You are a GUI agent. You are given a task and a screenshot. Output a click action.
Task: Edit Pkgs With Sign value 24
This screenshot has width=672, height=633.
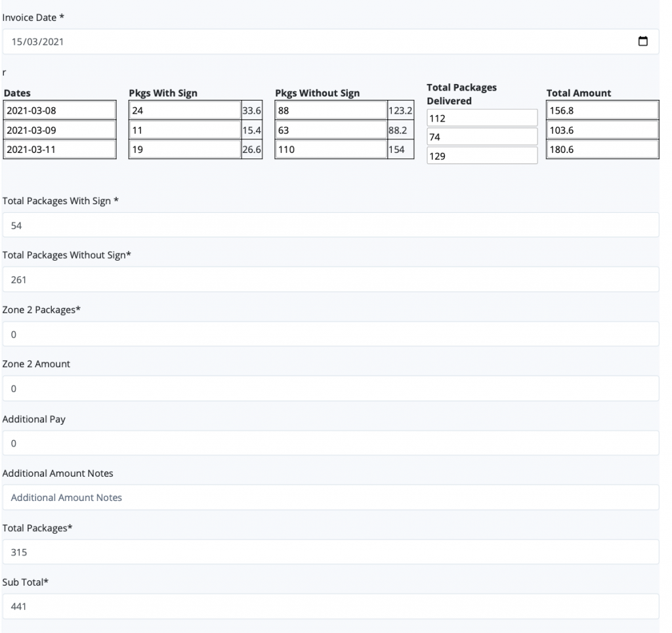click(x=185, y=110)
